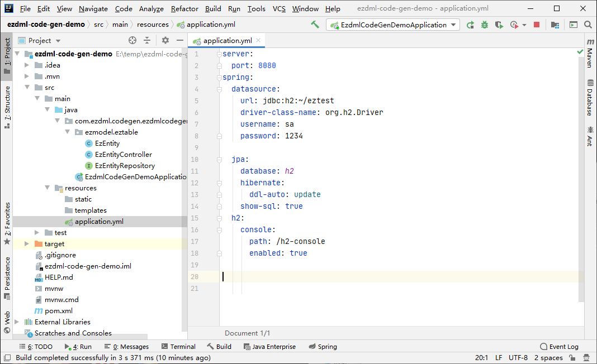Open the Java Enterprise tool window button
This screenshot has height=364, width=597.
coord(269,347)
